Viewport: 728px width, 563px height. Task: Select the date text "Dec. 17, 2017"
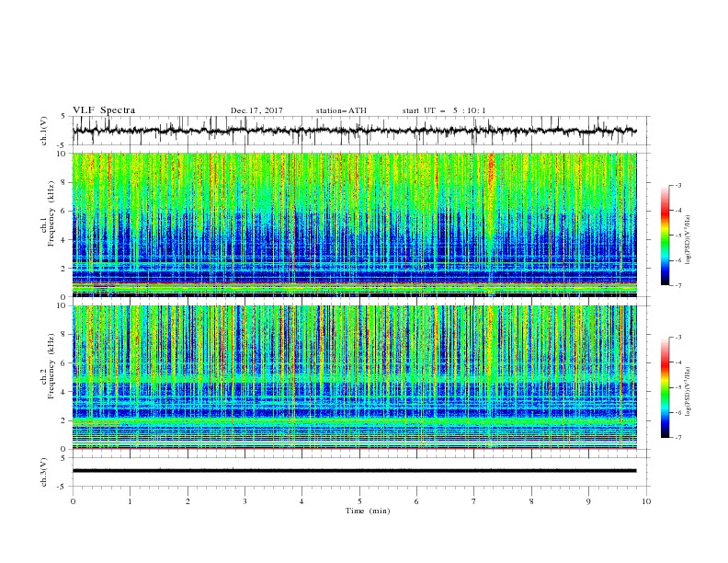tap(256, 110)
